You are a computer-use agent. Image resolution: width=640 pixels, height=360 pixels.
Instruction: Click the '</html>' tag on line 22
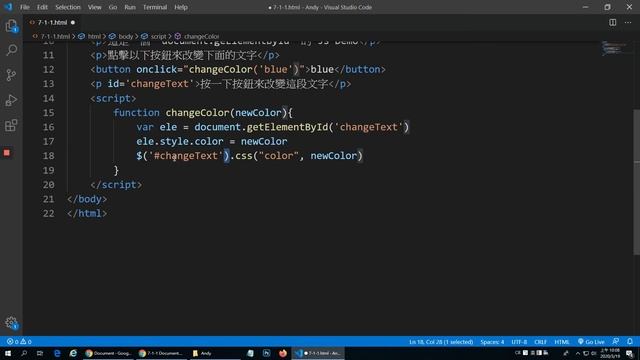coord(87,213)
